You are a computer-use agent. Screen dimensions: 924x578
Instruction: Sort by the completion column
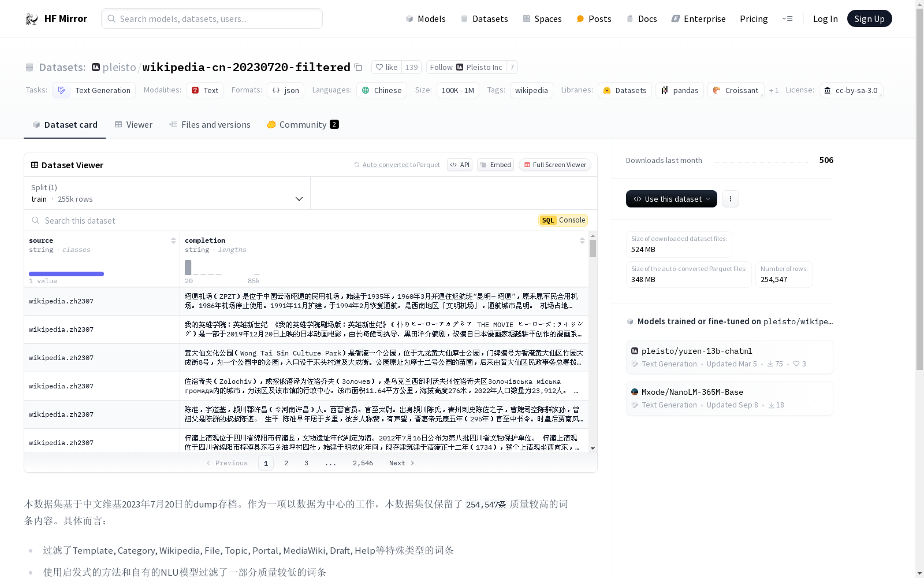point(582,240)
